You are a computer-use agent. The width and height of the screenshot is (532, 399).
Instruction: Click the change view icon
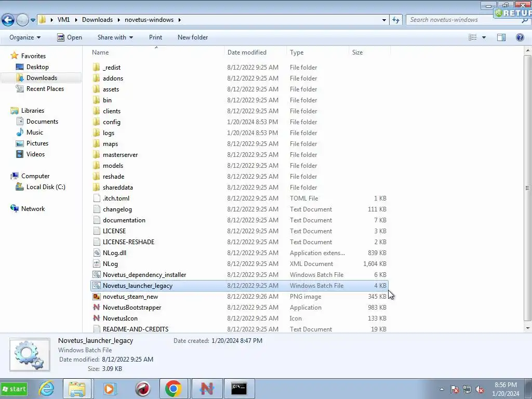[473, 37]
